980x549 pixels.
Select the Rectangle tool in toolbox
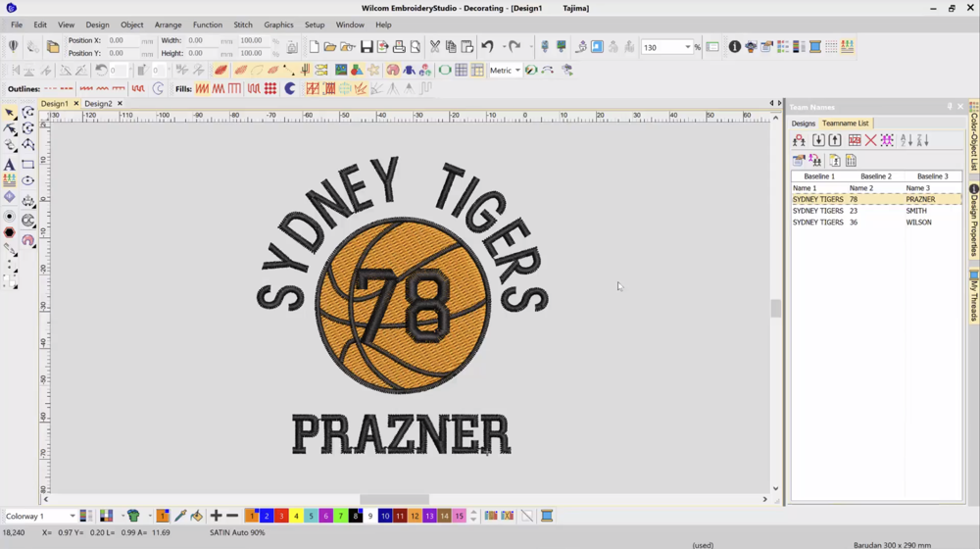[x=27, y=164]
